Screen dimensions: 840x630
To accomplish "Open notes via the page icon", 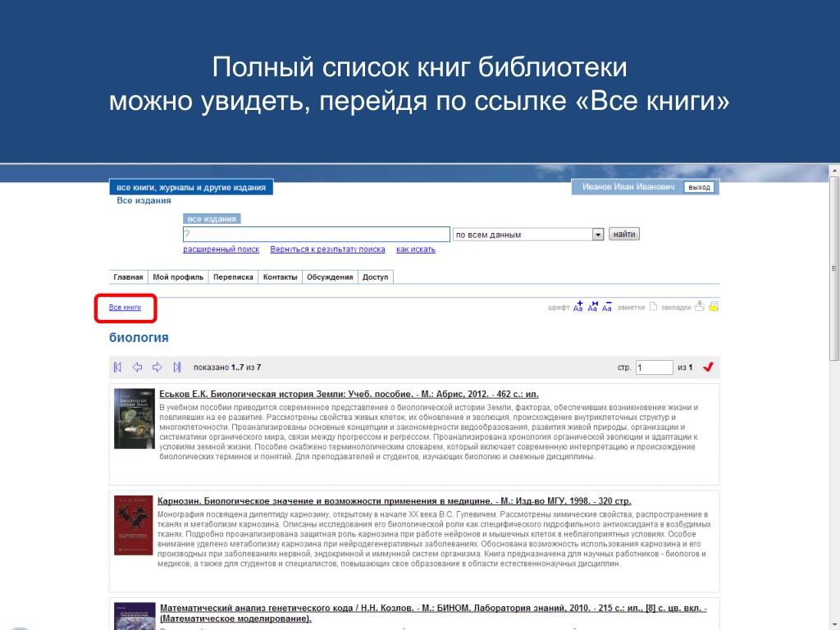I will 653,307.
